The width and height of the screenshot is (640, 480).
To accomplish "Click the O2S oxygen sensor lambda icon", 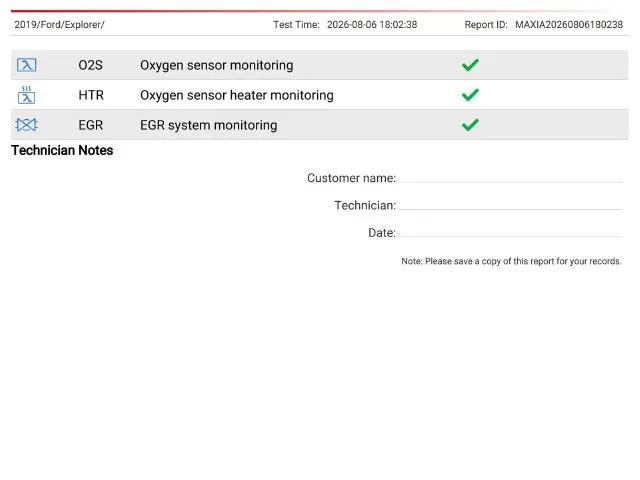I will [x=27, y=65].
